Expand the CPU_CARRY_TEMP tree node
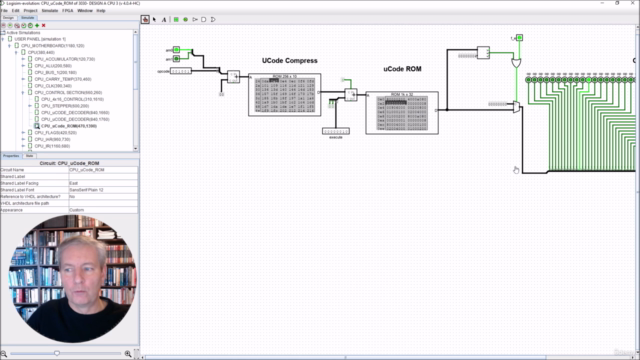The width and height of the screenshot is (640, 360). point(23,79)
